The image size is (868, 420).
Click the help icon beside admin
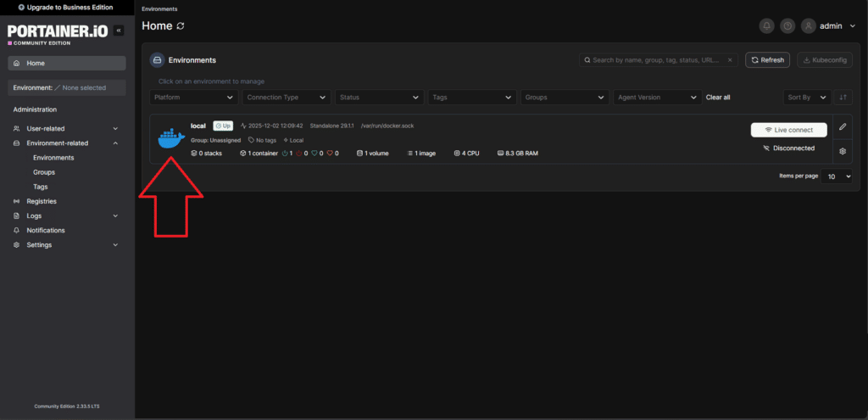tap(787, 26)
